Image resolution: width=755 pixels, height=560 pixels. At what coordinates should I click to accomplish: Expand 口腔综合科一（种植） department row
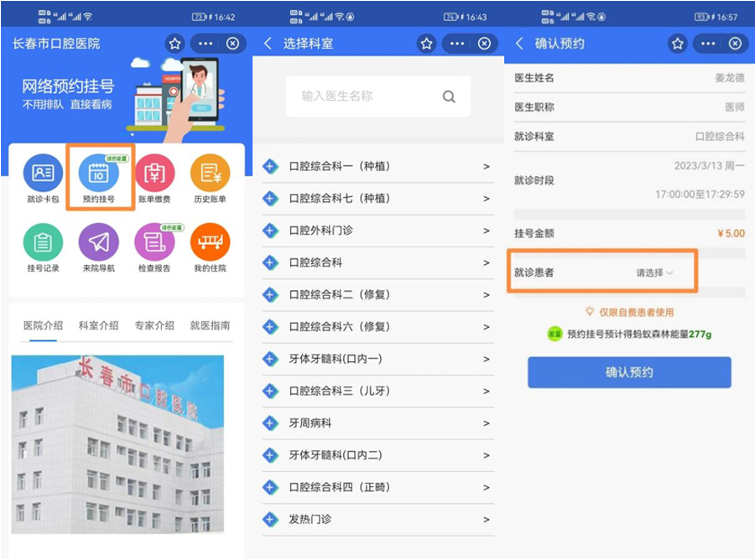pyautogui.click(x=377, y=167)
